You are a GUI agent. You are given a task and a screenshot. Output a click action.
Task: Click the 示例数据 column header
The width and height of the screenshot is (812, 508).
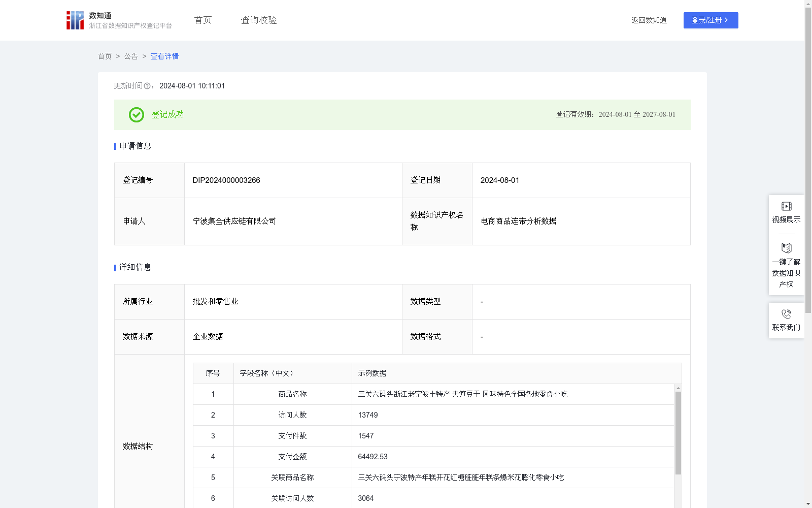click(x=517, y=373)
